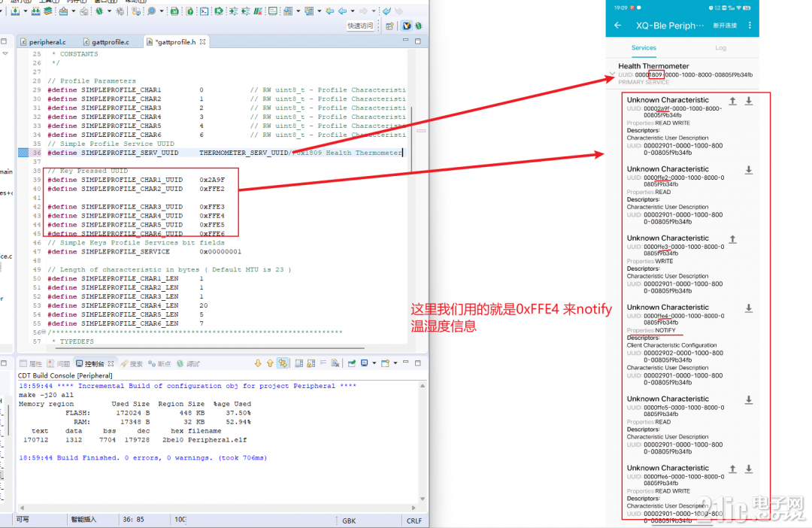Open the 搜索 search view tab
The height and width of the screenshot is (528, 812).
(x=132, y=364)
